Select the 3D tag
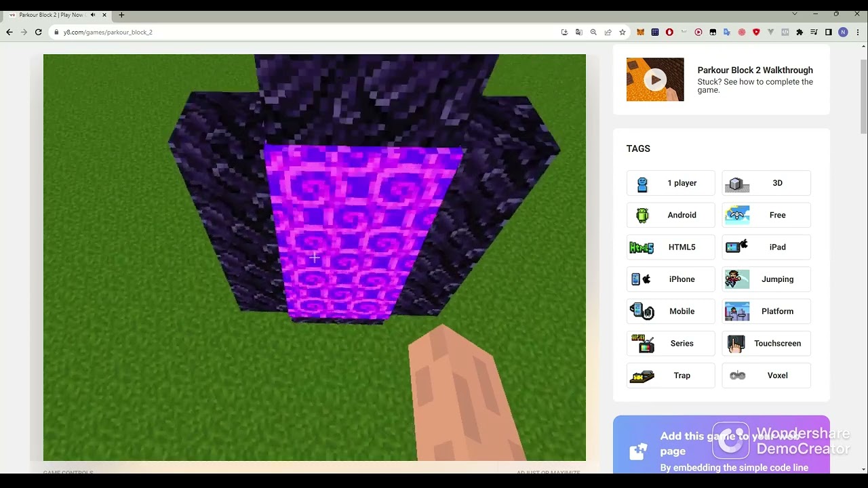The width and height of the screenshot is (868, 488). [766, 183]
